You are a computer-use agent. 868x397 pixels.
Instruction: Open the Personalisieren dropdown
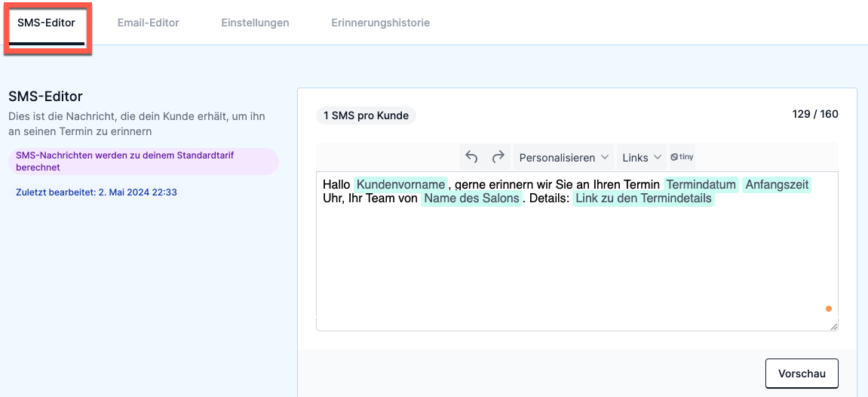tap(563, 157)
